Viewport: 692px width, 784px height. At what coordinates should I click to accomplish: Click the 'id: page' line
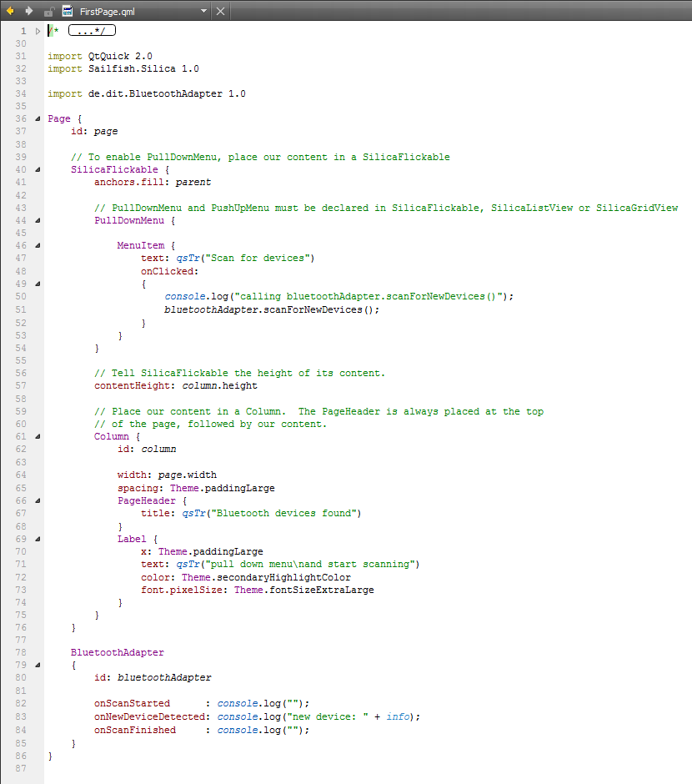[x=94, y=131]
